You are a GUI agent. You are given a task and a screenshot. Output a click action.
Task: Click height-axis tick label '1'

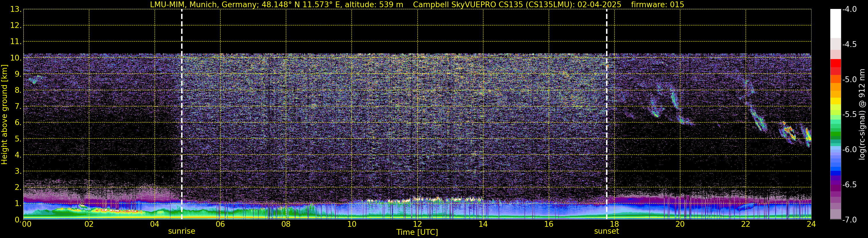click(x=18, y=204)
